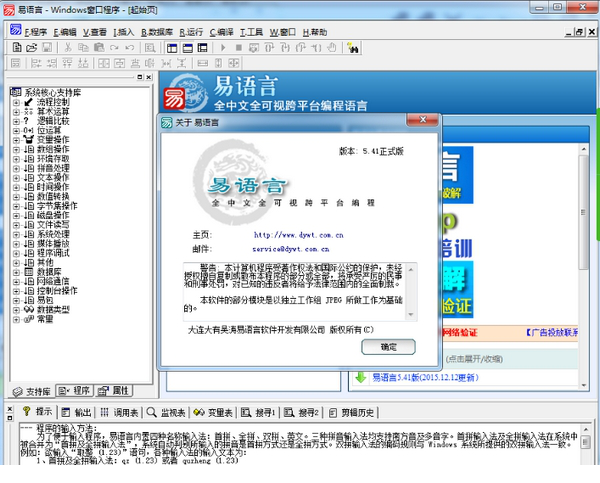Click the 数据类型 icon in library tree

pos(29,309)
